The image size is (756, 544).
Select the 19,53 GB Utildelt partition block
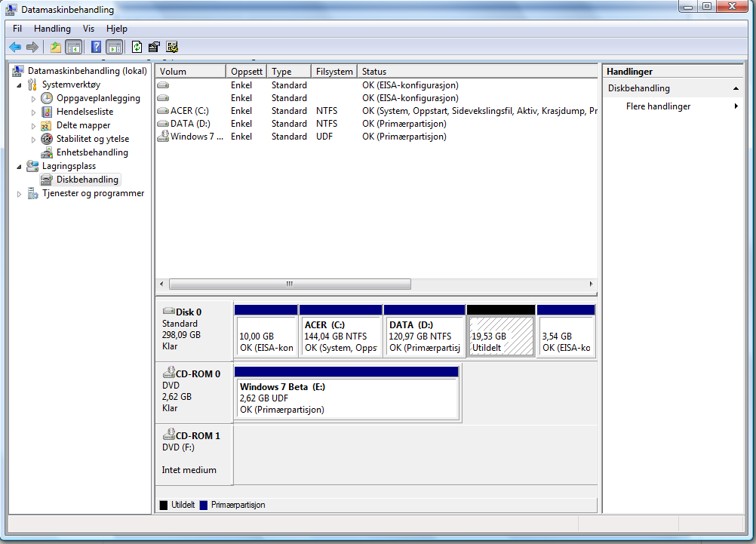tap(501, 337)
